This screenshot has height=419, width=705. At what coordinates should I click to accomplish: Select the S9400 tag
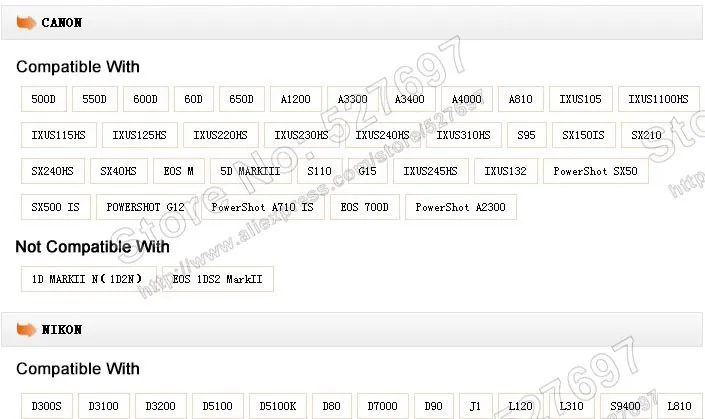coord(626,406)
